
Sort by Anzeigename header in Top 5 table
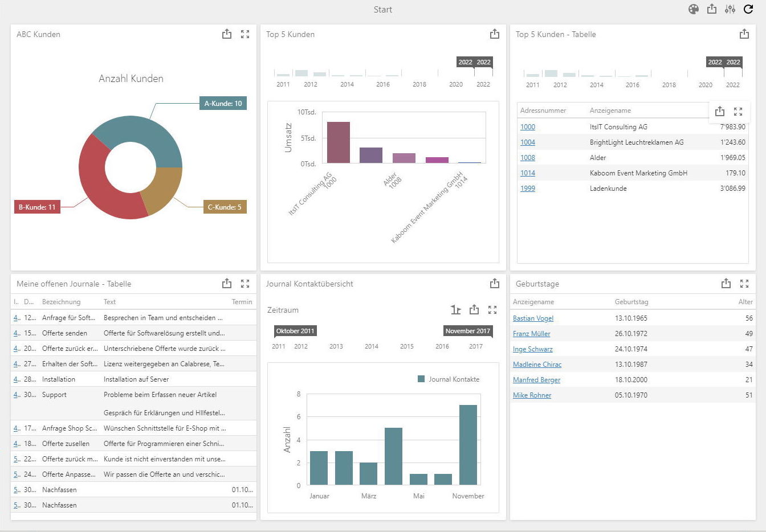(x=610, y=111)
